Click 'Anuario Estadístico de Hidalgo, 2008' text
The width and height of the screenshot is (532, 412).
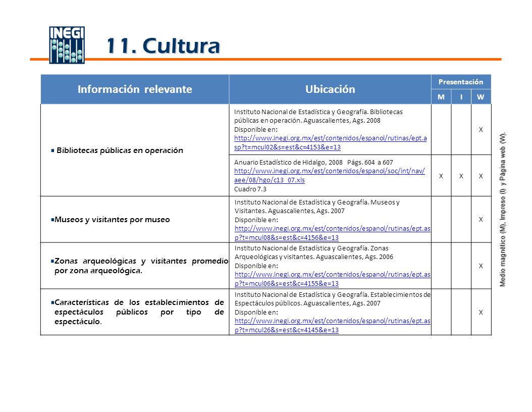tap(288, 162)
